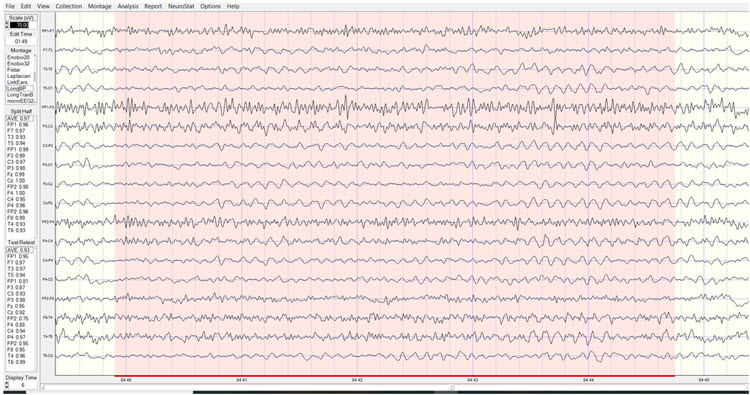
Task: Click the 04:42 time marker
Action: (x=357, y=380)
